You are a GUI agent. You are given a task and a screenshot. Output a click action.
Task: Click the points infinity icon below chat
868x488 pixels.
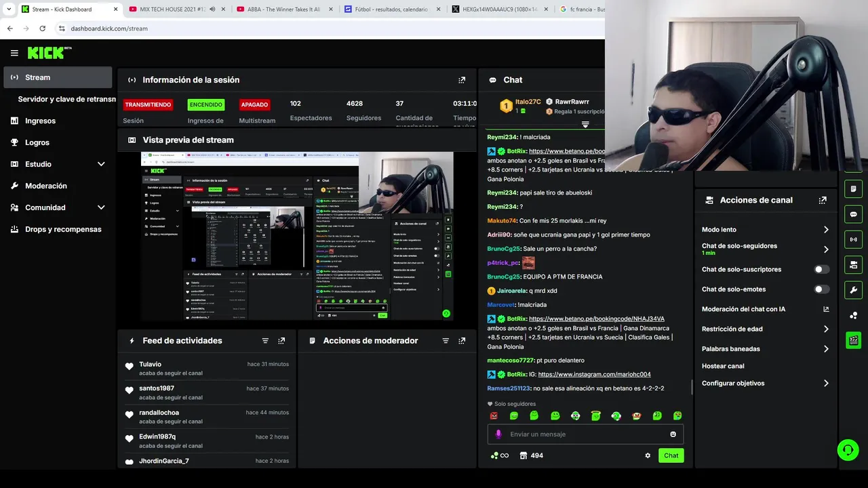[x=500, y=455]
